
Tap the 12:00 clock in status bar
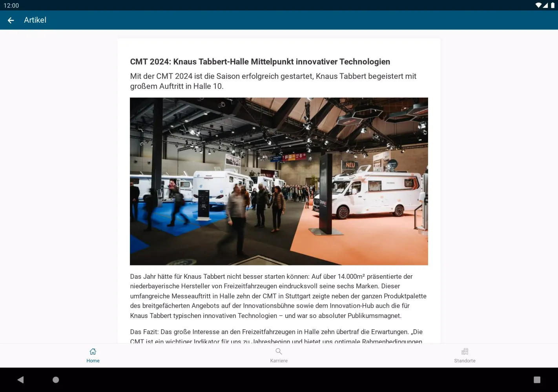pyautogui.click(x=11, y=5)
